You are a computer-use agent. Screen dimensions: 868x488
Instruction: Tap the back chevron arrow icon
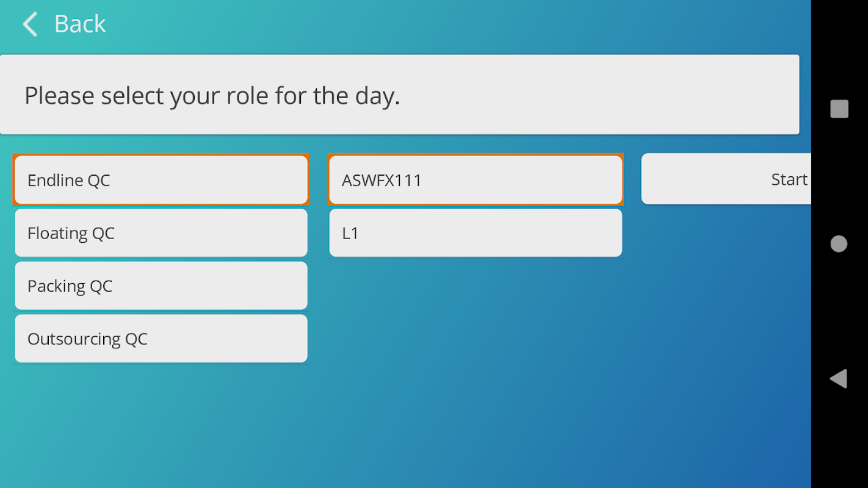pos(30,24)
